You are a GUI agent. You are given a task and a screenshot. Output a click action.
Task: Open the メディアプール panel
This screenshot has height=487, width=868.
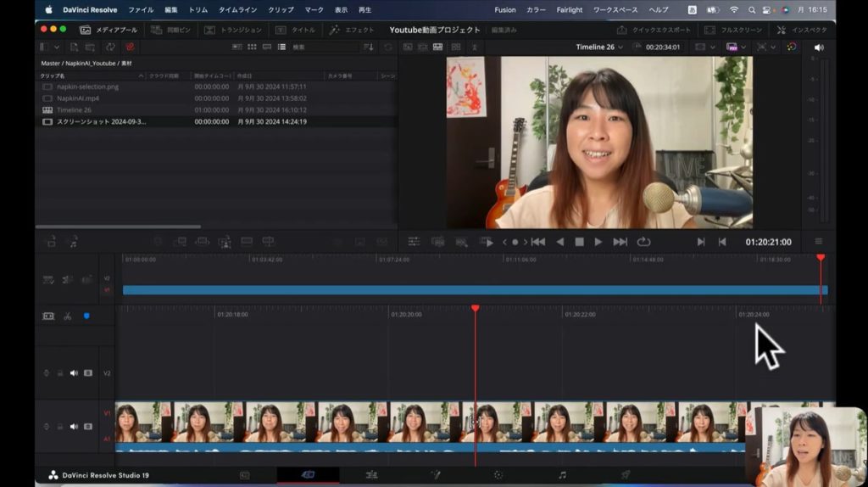pos(109,30)
